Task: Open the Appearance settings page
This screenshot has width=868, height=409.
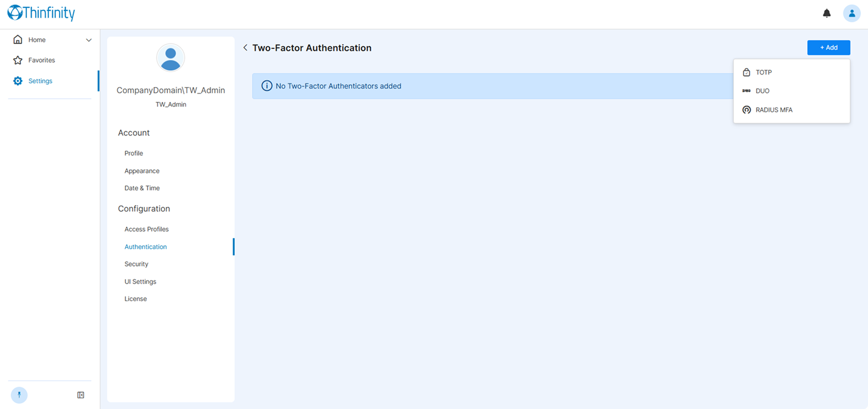Action: [142, 171]
